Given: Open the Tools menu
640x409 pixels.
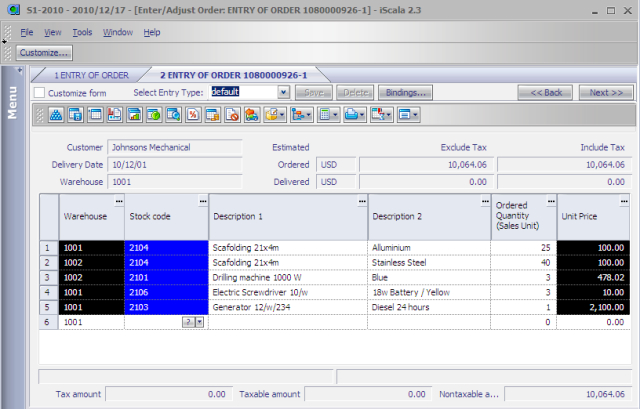Looking at the screenshot, I should pyautogui.click(x=82, y=32).
